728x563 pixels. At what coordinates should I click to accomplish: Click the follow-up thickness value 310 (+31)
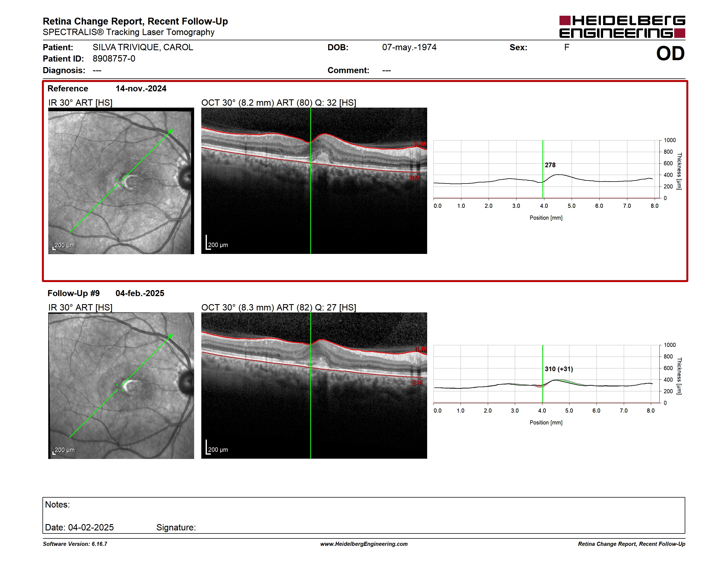tap(559, 369)
